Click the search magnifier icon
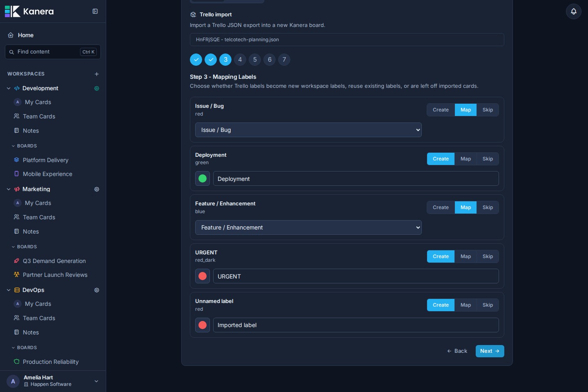This screenshot has width=588, height=392. click(x=11, y=52)
